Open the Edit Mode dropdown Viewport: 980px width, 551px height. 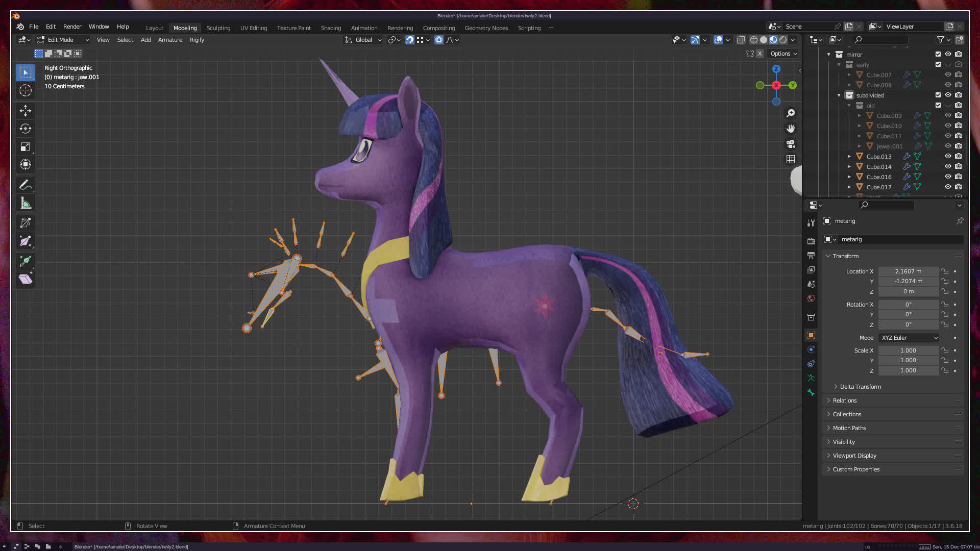(x=63, y=40)
